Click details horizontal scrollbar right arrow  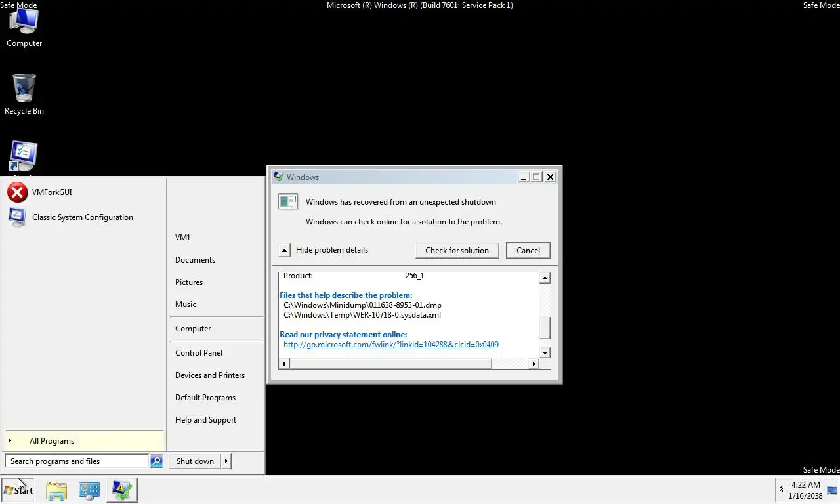534,364
